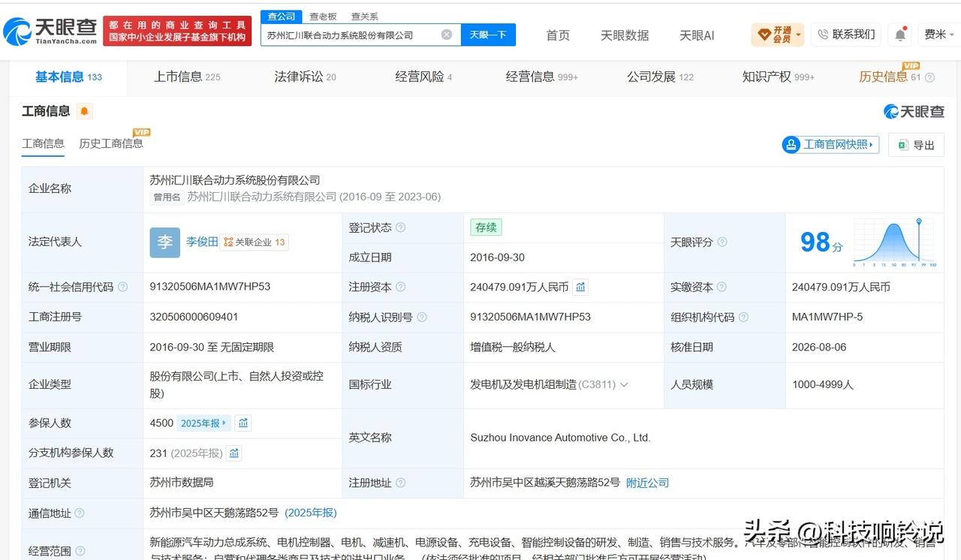The image size is (961, 560).
Task: Select the organization code MA1MW7HP-5
Action: tap(827, 317)
